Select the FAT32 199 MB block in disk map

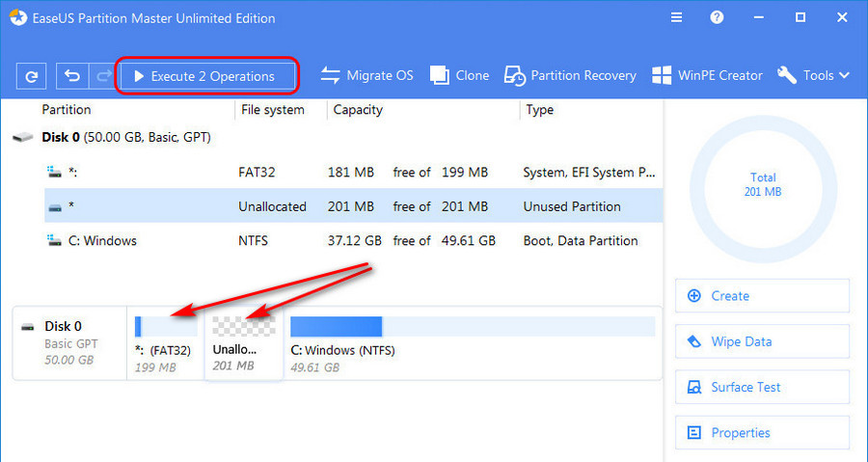click(x=166, y=343)
